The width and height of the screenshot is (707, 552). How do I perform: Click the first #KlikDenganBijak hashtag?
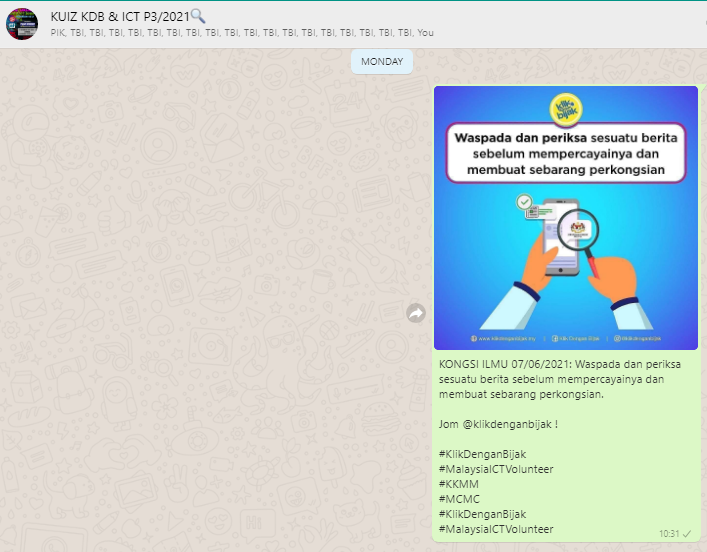pos(482,454)
